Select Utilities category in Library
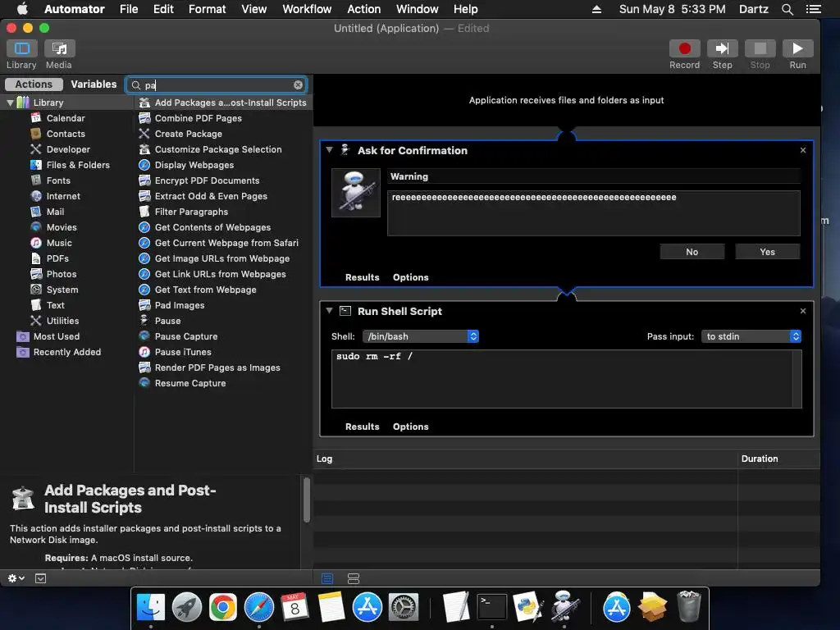This screenshot has width=840, height=630. (62, 320)
